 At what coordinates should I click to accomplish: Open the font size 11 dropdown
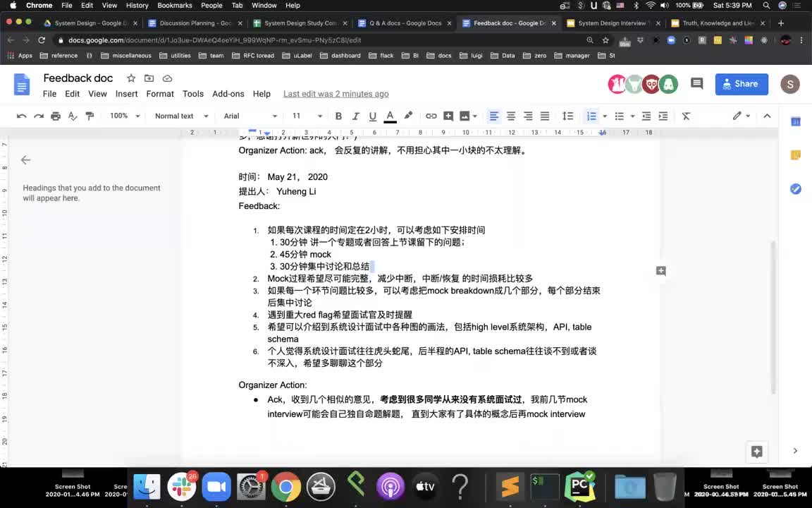pyautogui.click(x=307, y=116)
